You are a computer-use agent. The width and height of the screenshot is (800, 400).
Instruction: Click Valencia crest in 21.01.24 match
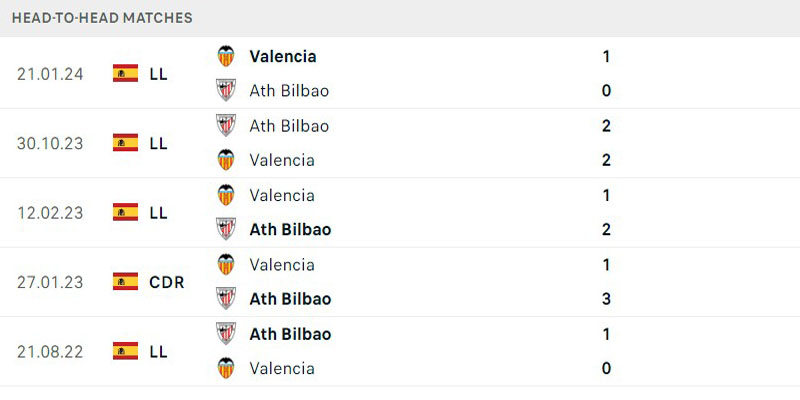coord(226,56)
